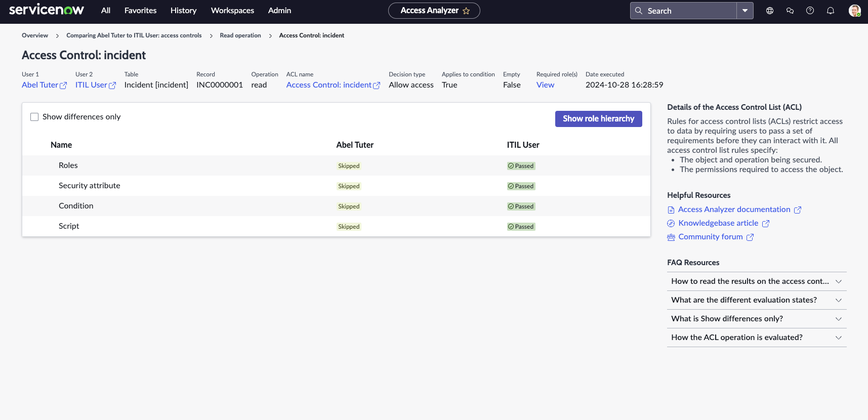Screen dimensions: 868x420
Task: Click Skipped badge in Roles row
Action: pyautogui.click(x=349, y=166)
